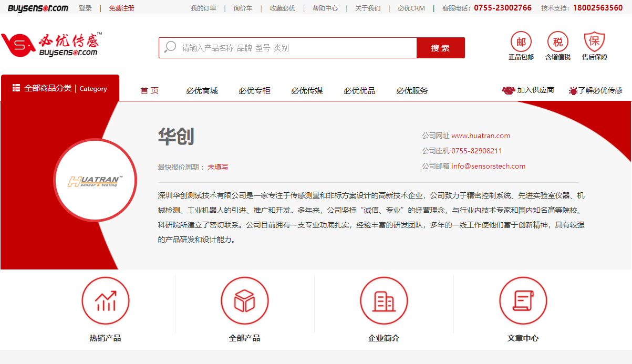Open 必优商城 navigation tab
The image size is (632, 364).
pyautogui.click(x=202, y=90)
